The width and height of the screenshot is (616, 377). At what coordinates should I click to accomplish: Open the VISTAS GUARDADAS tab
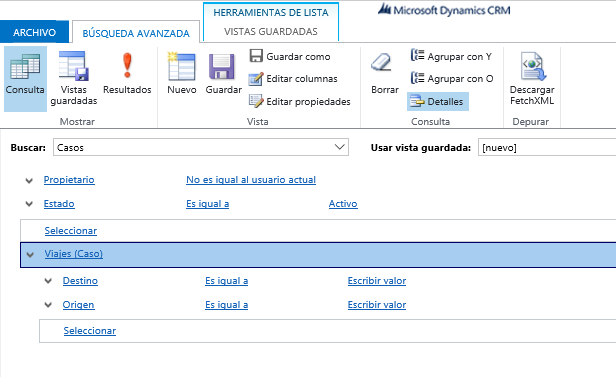point(271,31)
